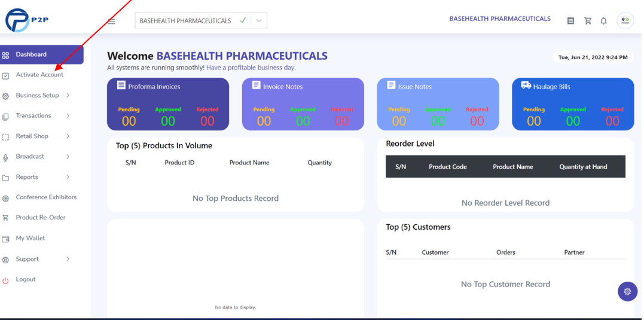Click the Retail Shop dashed-square icon

[5, 137]
